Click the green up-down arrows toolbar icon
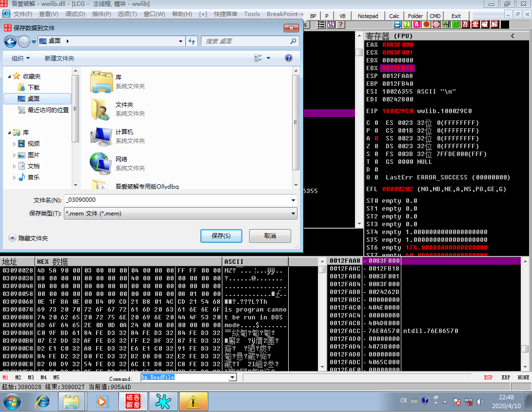 click(407, 24)
